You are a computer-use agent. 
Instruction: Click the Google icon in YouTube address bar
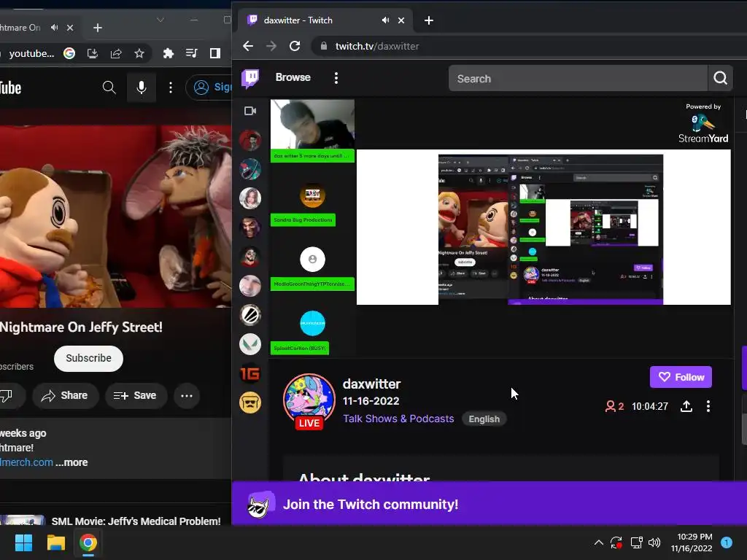pyautogui.click(x=69, y=53)
